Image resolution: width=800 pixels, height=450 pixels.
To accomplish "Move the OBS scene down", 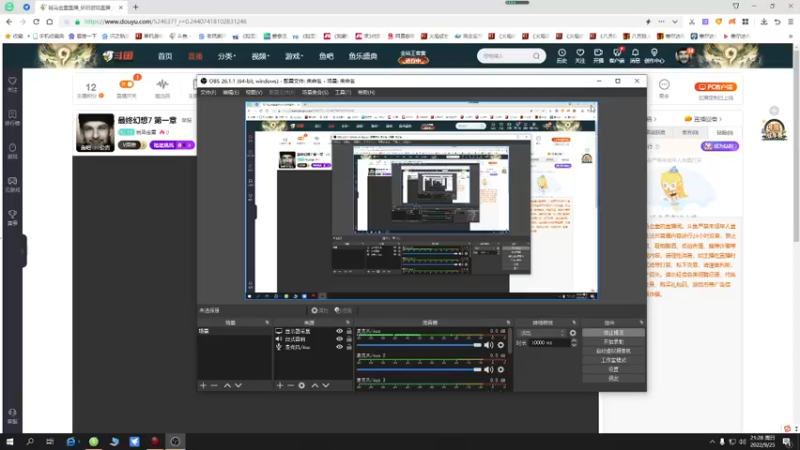I will click(x=238, y=386).
